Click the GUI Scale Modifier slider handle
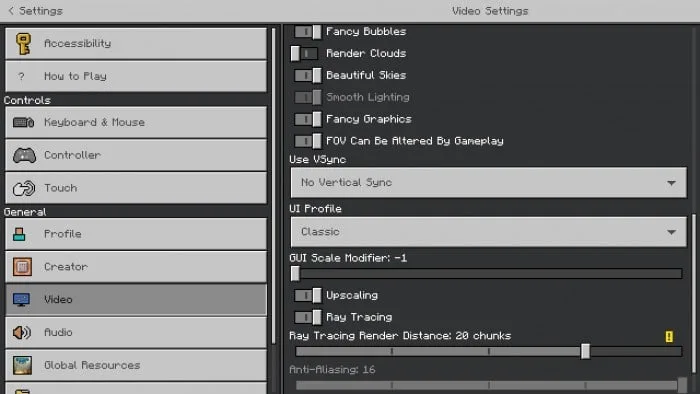Screen dimensions: 700x394 point(295,274)
